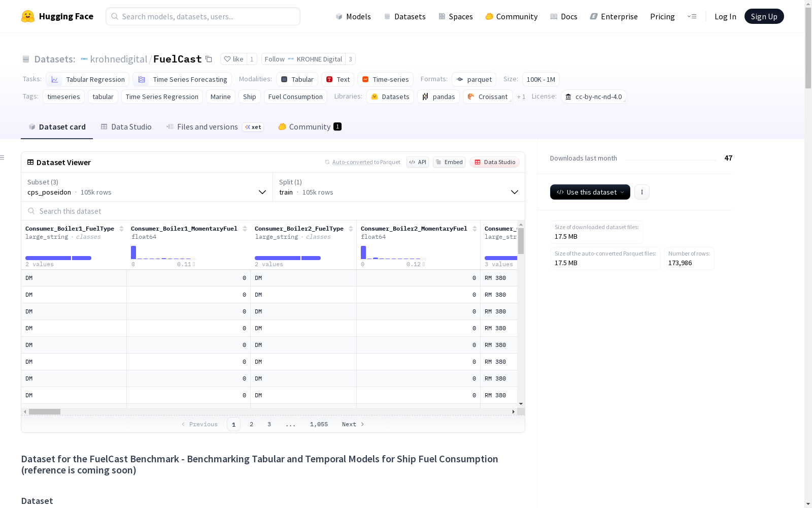Open the krohnedigital organization link
812x508 pixels.
pos(119,59)
